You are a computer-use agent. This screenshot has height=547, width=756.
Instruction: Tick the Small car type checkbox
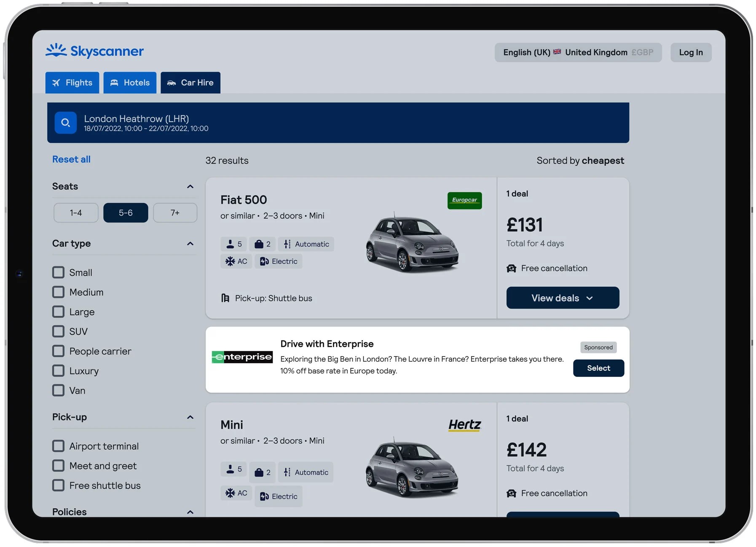(x=58, y=273)
